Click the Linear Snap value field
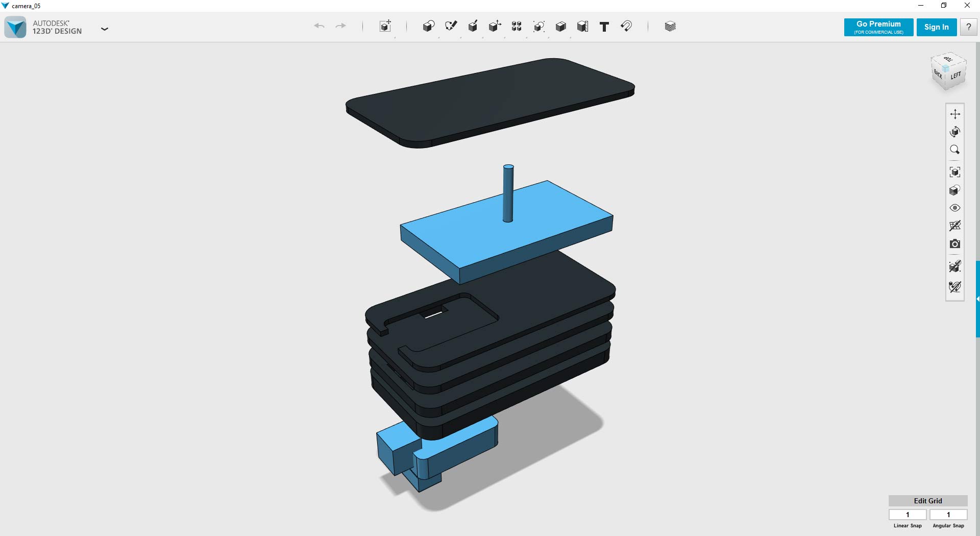This screenshot has height=536, width=980. click(x=908, y=515)
